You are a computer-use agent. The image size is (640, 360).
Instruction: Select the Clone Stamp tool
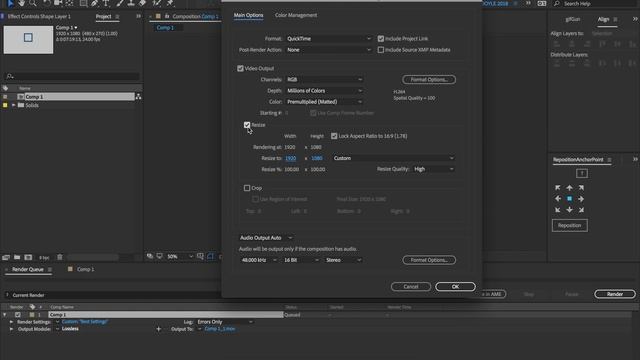(131, 3)
